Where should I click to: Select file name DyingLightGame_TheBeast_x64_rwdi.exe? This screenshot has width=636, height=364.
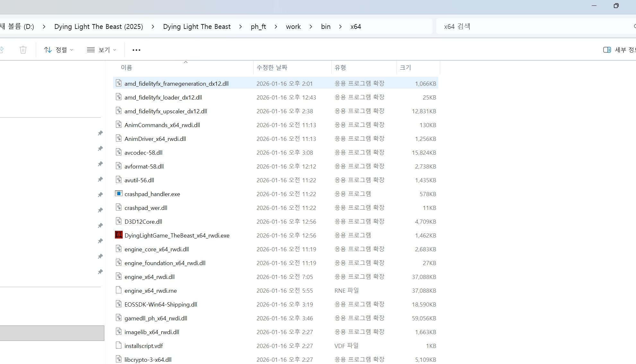177,236
